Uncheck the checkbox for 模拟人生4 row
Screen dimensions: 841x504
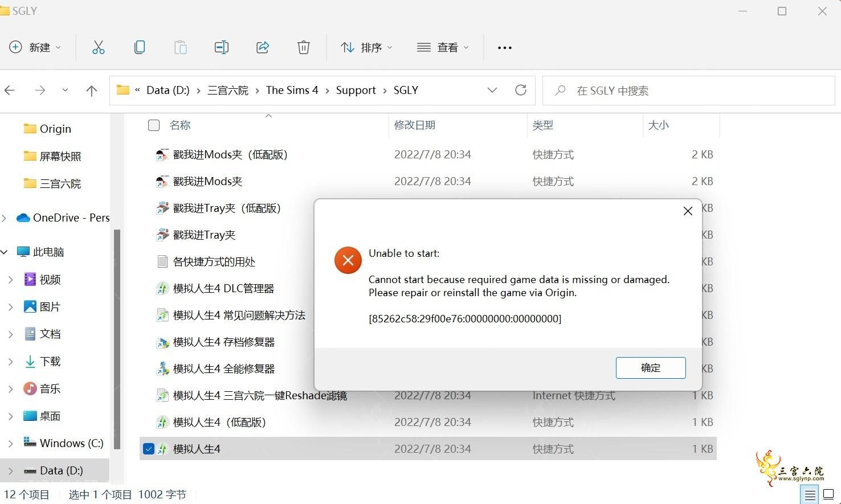coord(149,449)
